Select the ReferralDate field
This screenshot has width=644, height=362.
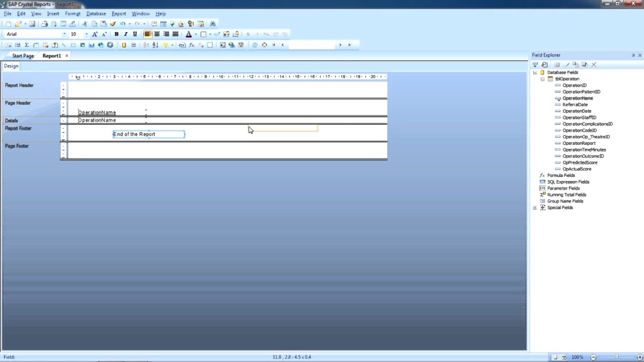click(575, 105)
